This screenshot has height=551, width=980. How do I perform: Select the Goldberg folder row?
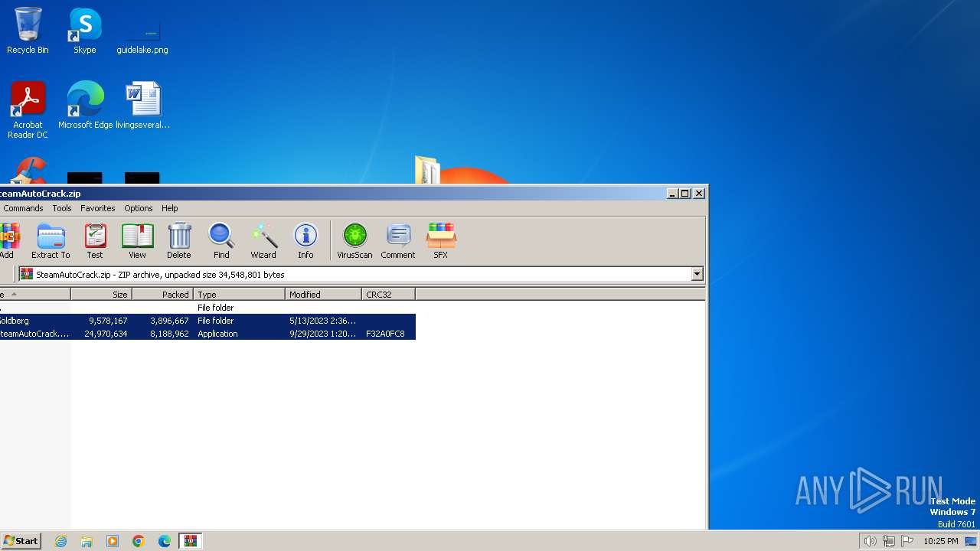(x=207, y=321)
